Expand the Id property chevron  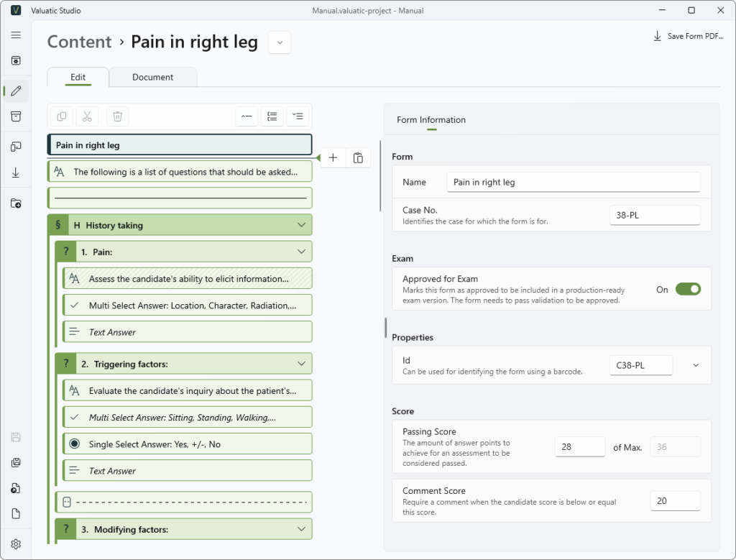tap(696, 365)
